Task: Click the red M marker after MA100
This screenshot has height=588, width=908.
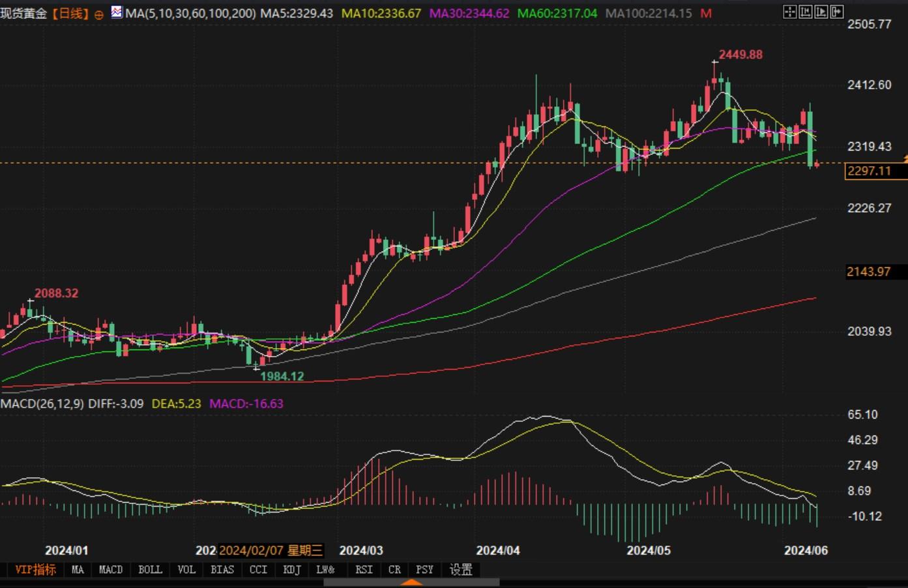Action: 706,13
